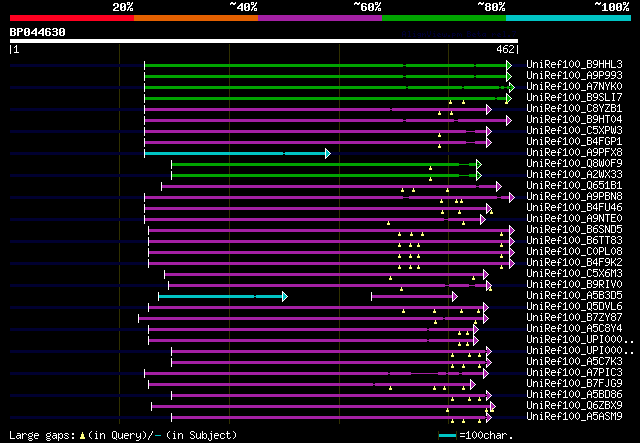The height and width of the screenshot is (443, 640).
Task: Select the BP044630 query title
Action: click(x=38, y=32)
